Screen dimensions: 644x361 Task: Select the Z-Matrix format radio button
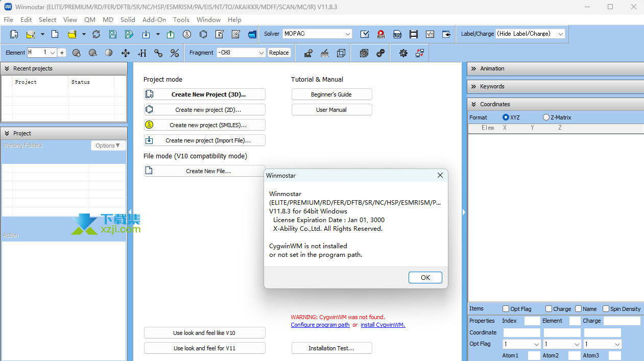tap(546, 117)
